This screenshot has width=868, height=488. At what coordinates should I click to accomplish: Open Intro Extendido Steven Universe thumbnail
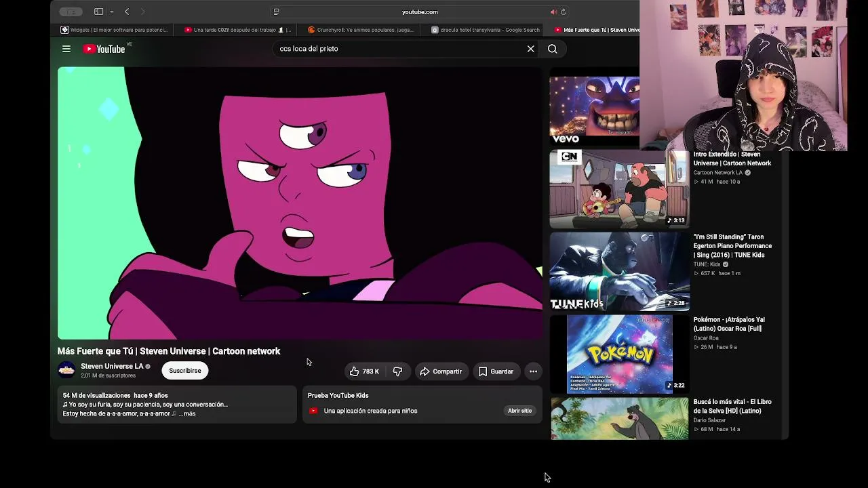[619, 189]
